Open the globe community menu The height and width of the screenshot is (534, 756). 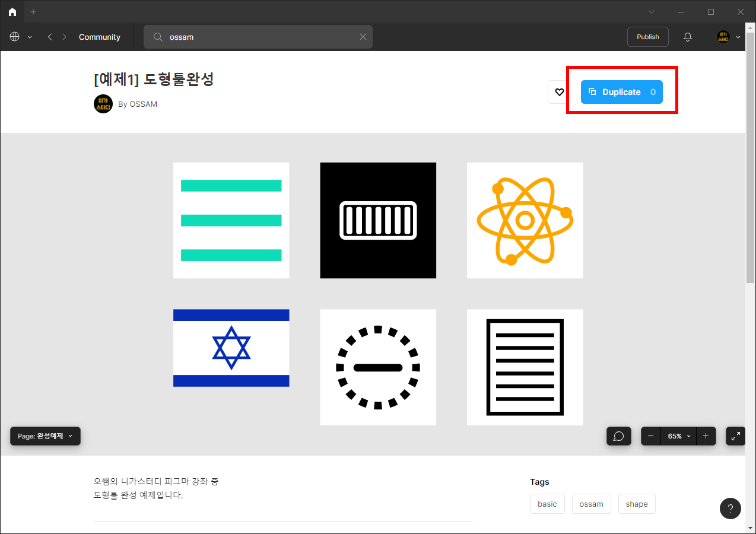click(20, 37)
